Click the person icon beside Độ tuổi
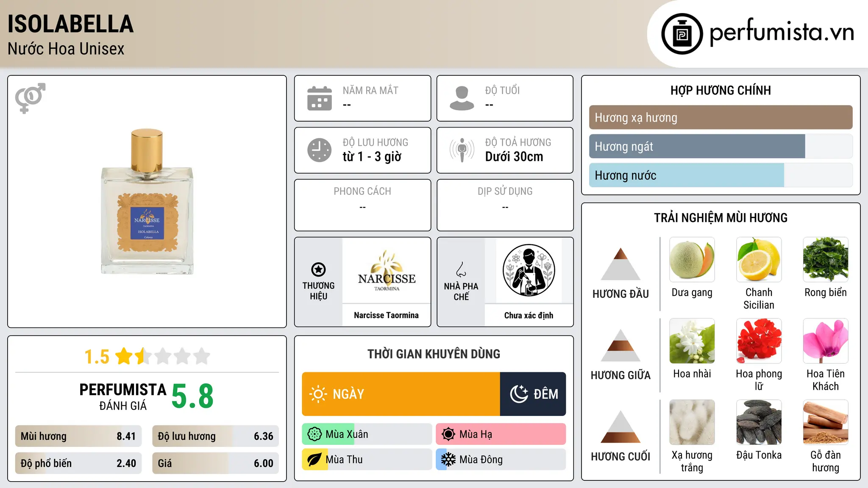 462,98
